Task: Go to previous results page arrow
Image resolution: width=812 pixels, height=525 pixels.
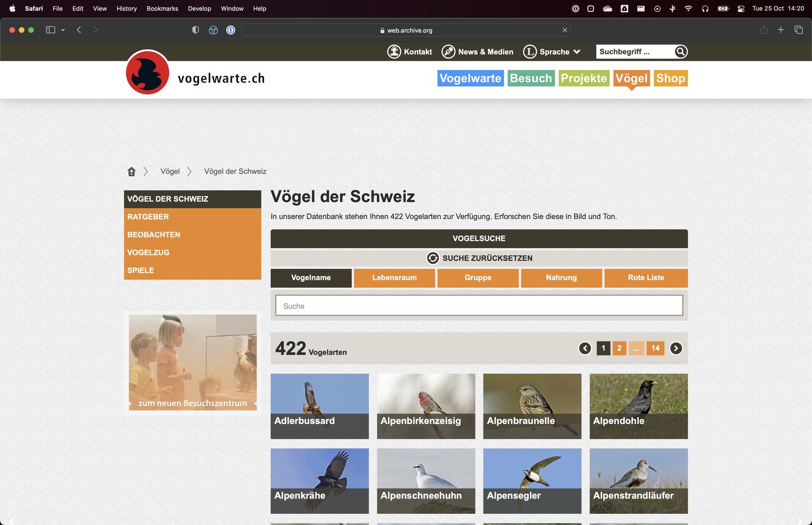Action: click(x=585, y=348)
